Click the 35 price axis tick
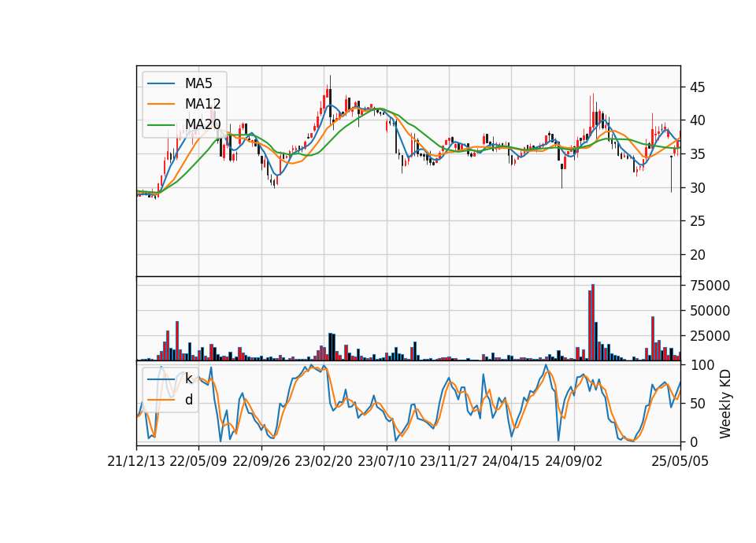 tap(697, 155)
